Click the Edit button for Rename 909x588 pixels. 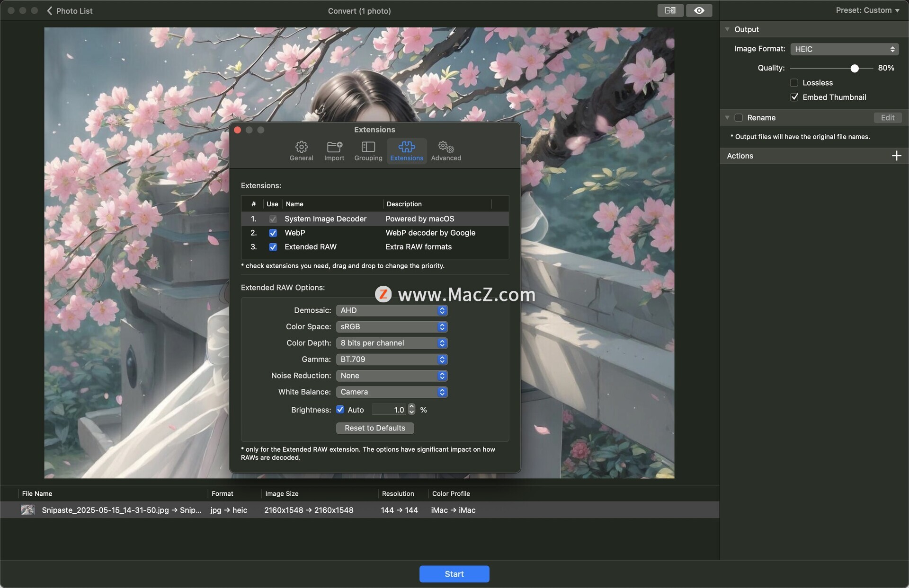click(x=887, y=118)
